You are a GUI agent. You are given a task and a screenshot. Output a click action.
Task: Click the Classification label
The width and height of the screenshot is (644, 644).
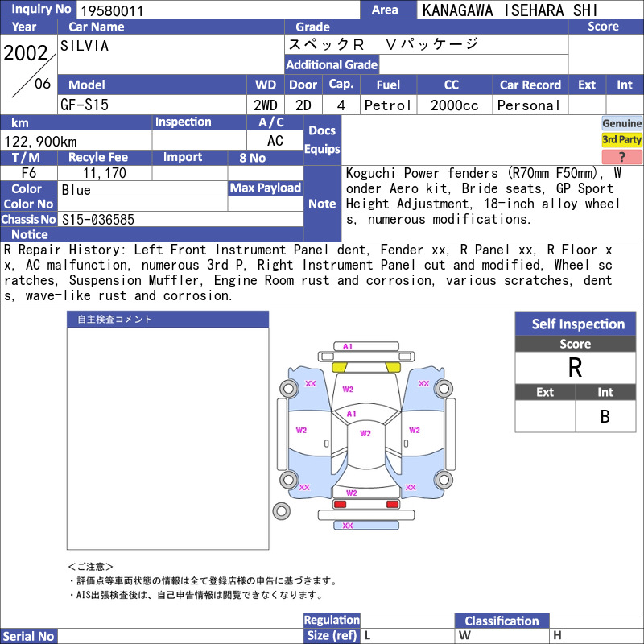click(502, 621)
